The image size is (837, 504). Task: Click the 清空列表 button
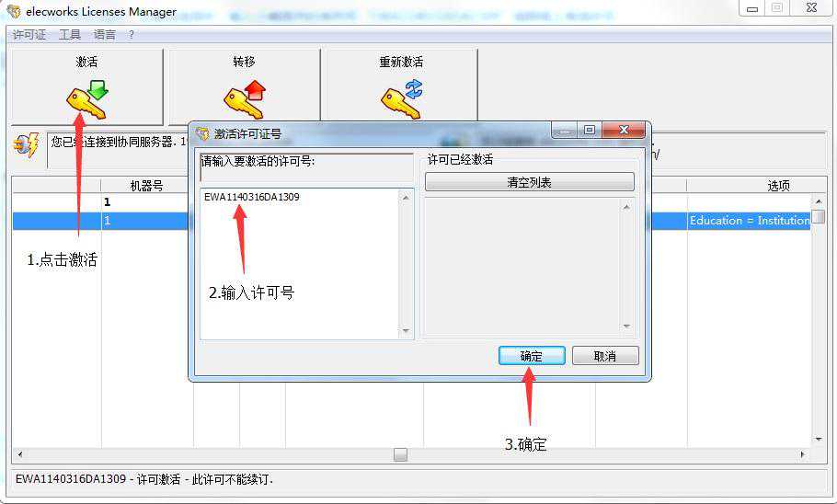[x=529, y=182]
